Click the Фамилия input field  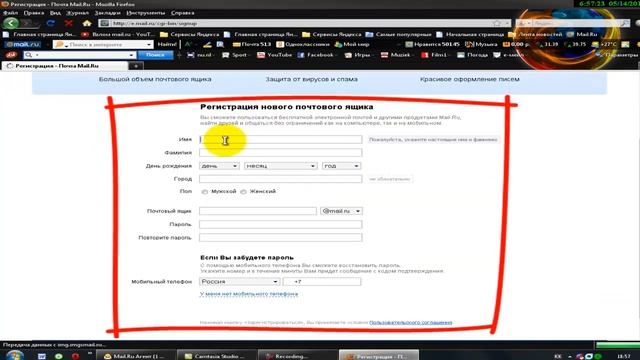click(x=280, y=153)
